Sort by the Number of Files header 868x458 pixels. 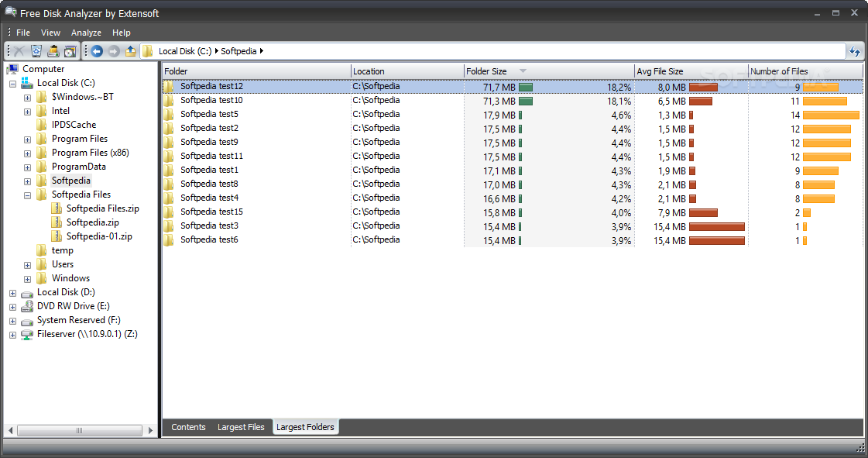805,71
